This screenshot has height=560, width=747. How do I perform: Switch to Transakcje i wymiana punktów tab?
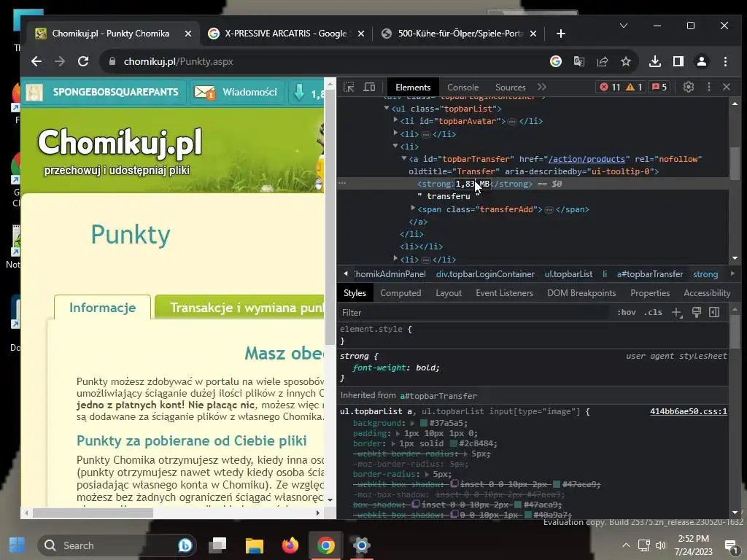(x=239, y=308)
